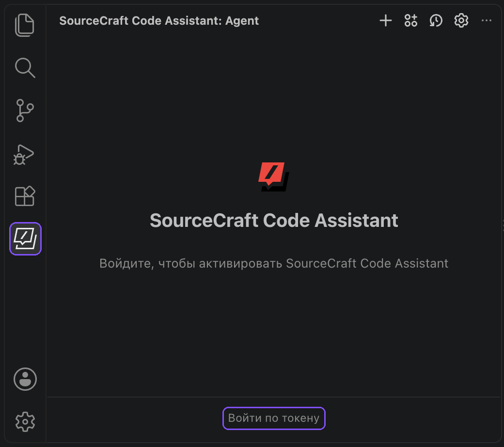
Task: Open the Run and Debug view
Action: click(24, 155)
